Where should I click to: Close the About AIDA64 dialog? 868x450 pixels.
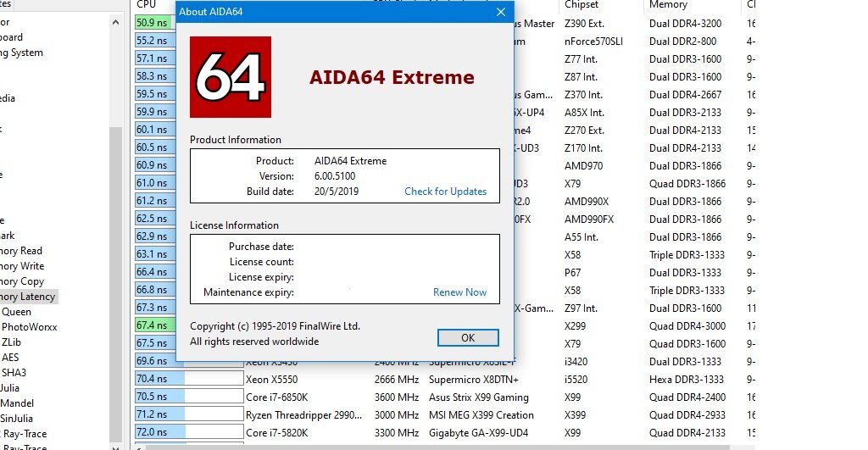[x=501, y=12]
